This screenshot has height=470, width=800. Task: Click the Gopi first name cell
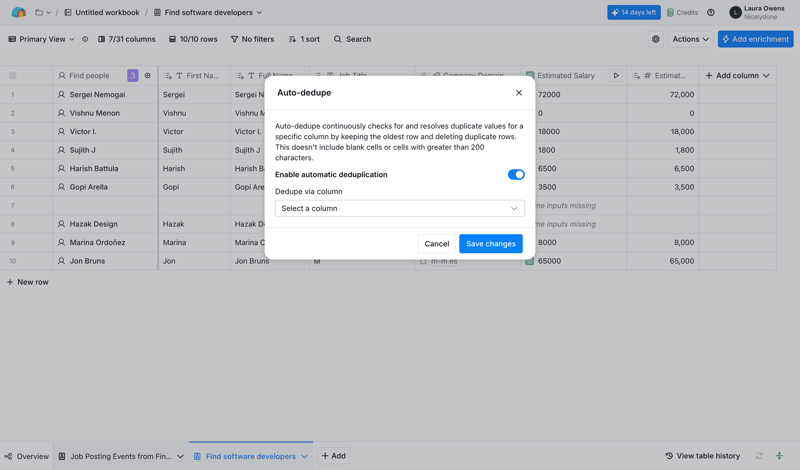pos(194,187)
